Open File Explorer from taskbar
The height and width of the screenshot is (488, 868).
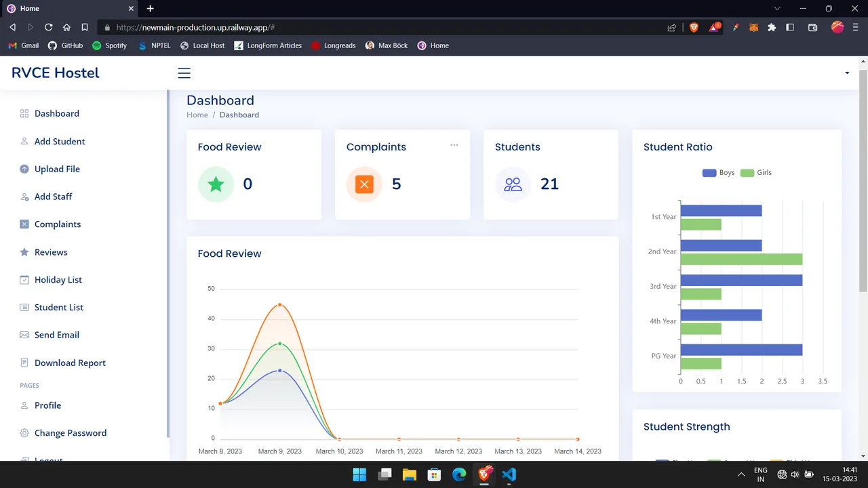(x=410, y=474)
